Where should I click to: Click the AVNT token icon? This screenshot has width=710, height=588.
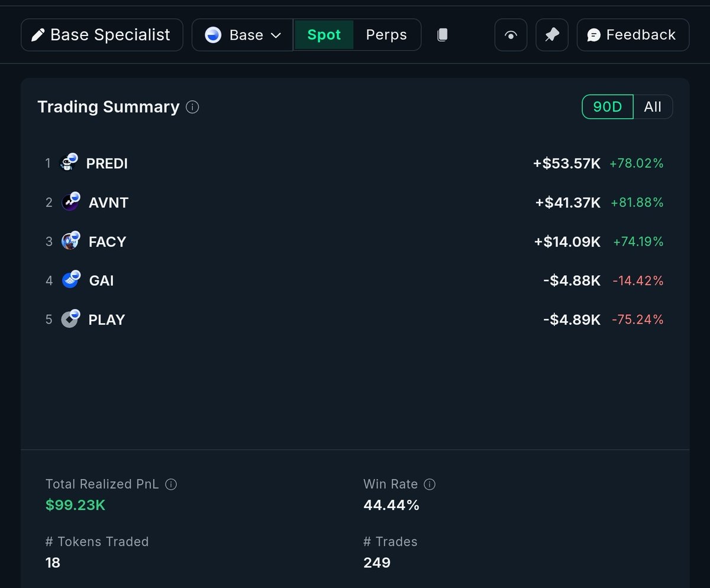pyautogui.click(x=70, y=202)
